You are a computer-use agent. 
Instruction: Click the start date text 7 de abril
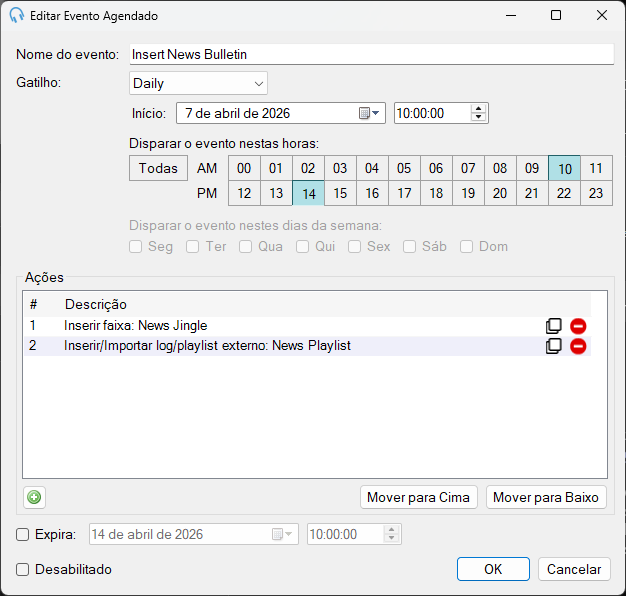[x=238, y=113]
